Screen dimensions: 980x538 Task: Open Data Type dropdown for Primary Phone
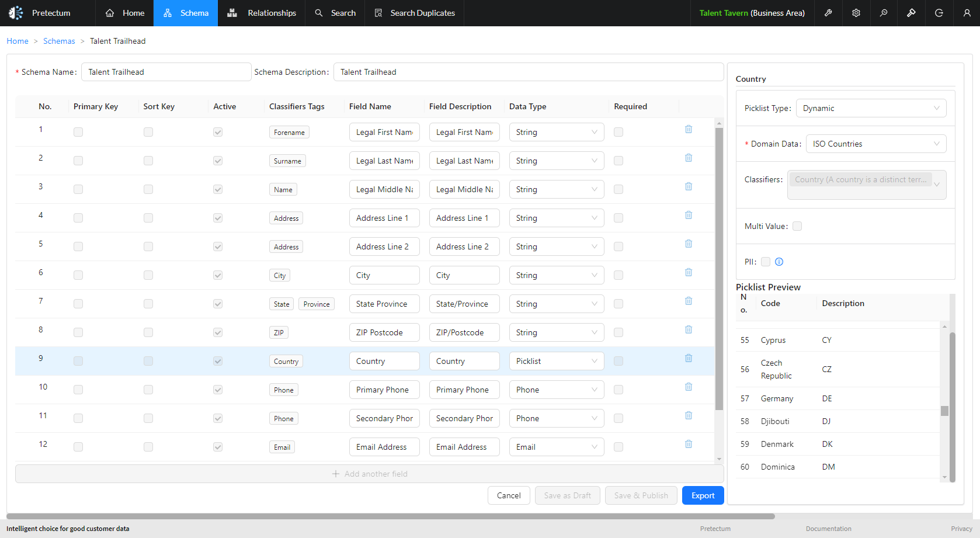[556, 390]
